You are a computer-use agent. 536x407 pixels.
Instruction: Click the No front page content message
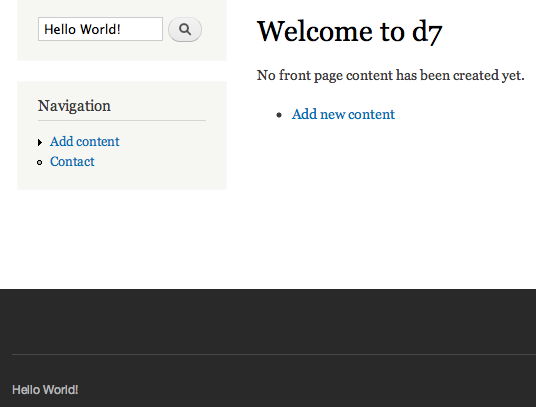point(390,75)
